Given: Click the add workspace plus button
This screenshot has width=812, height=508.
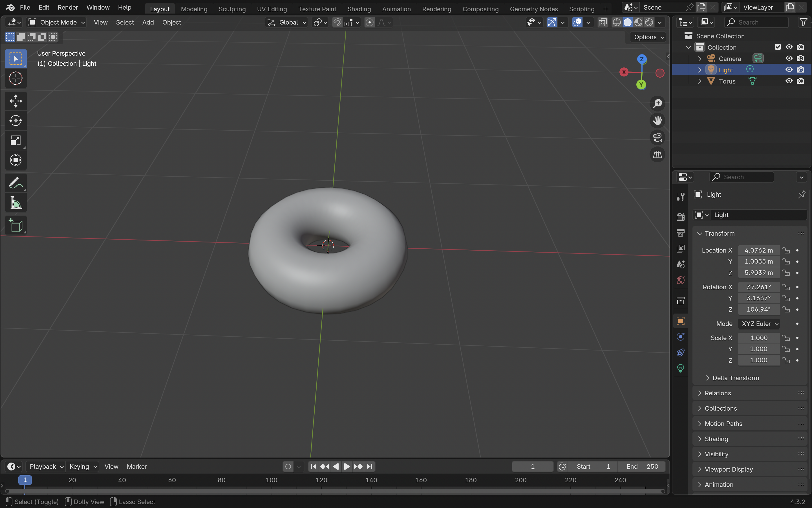Looking at the screenshot, I should click(x=606, y=9).
